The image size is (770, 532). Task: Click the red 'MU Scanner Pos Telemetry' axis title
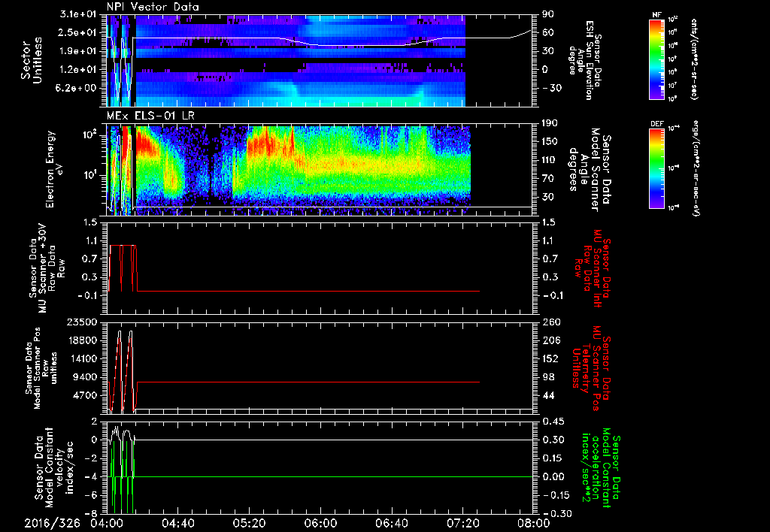(591, 368)
